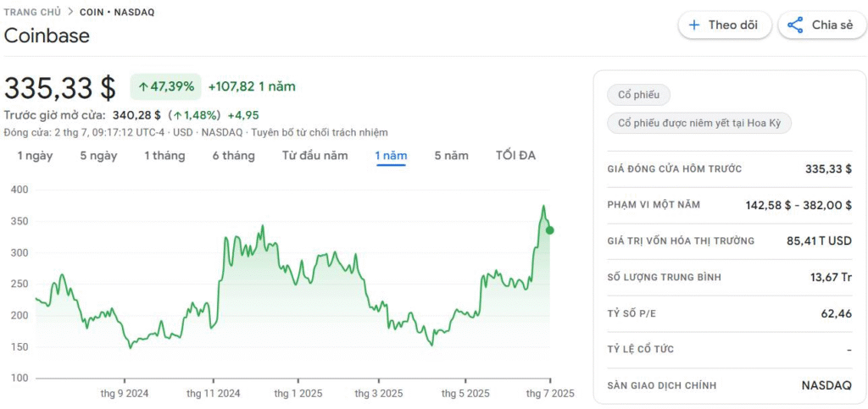The width and height of the screenshot is (868, 409).
Task: Click GIÁ ĐÓNG CỬA HÔM TRƯỚC label
Action: pyautogui.click(x=674, y=169)
